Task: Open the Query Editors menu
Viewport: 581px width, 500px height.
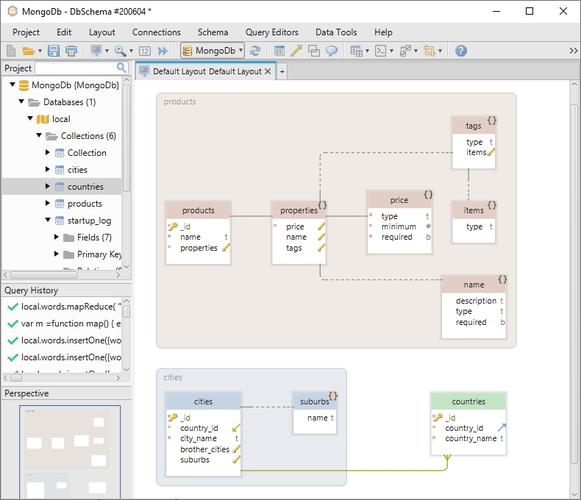Action: pyautogui.click(x=272, y=33)
